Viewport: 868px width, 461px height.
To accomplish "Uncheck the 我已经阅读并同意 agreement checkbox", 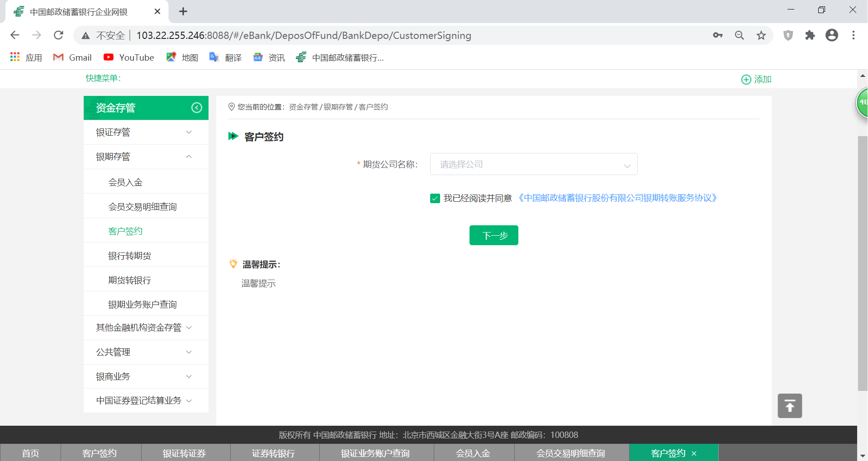I will [x=435, y=198].
